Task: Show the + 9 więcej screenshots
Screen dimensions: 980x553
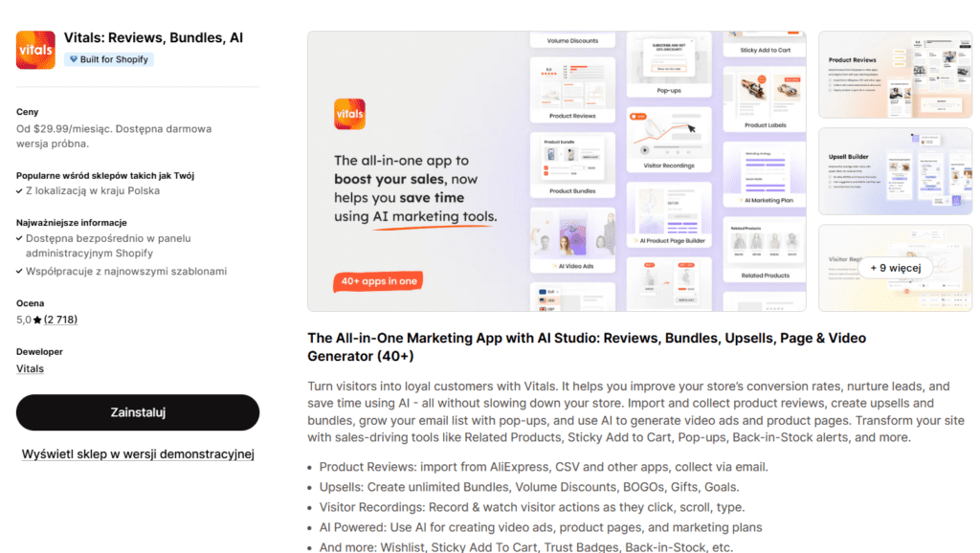Action: click(896, 268)
